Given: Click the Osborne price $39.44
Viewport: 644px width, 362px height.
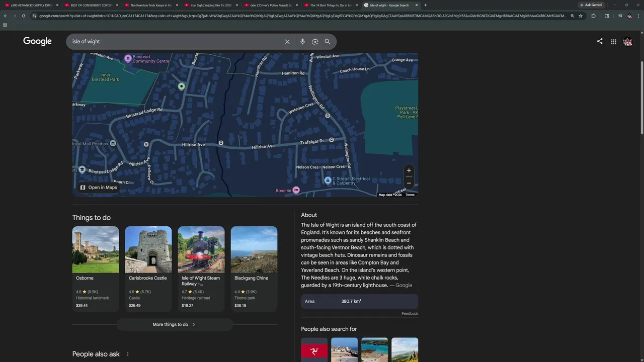Looking at the screenshot, I should [x=82, y=306].
